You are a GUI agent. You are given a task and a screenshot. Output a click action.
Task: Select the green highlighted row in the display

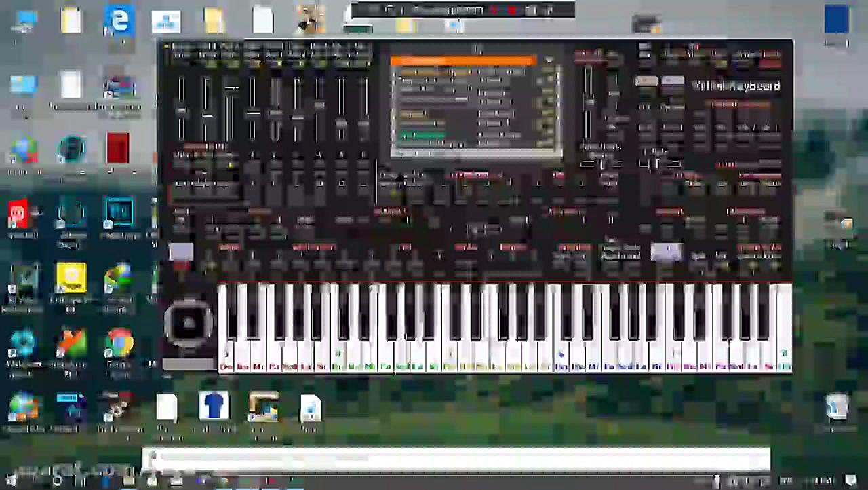pyautogui.click(x=422, y=135)
